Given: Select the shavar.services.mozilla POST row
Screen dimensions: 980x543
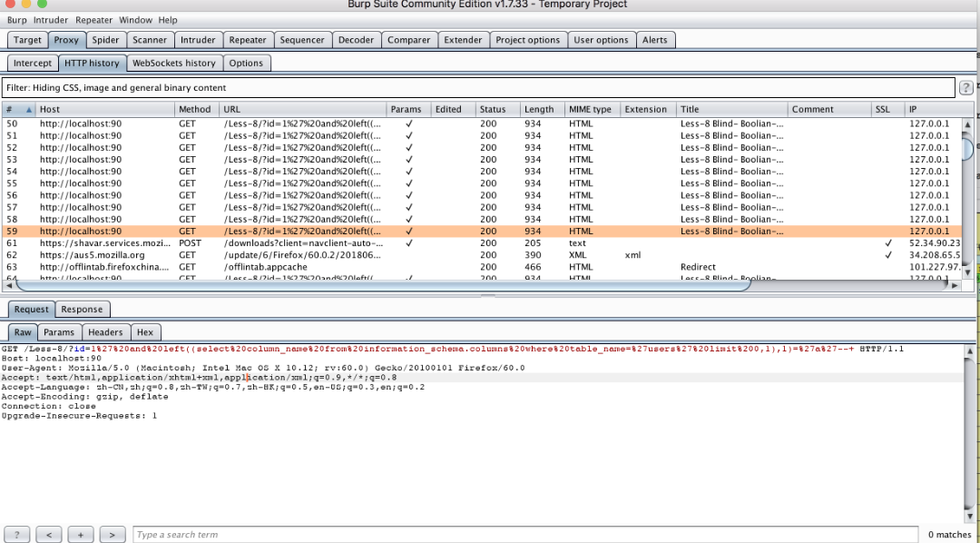Looking at the screenshot, I should coord(482,243).
